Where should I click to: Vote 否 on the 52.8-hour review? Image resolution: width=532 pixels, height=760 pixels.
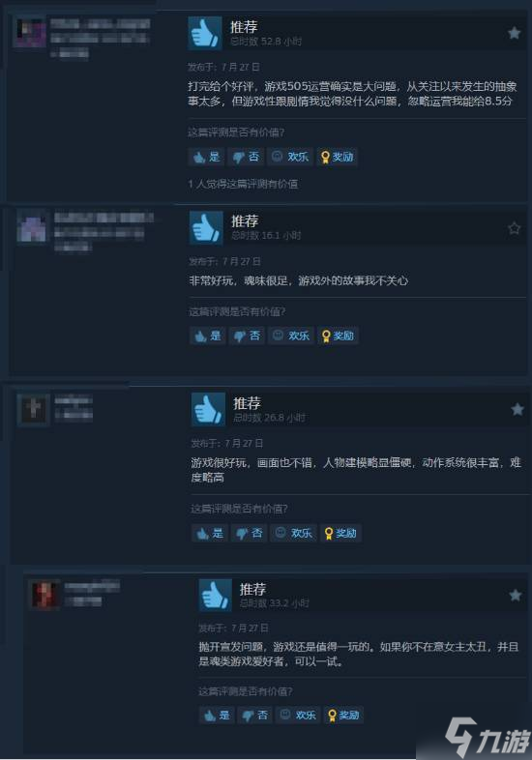click(246, 157)
